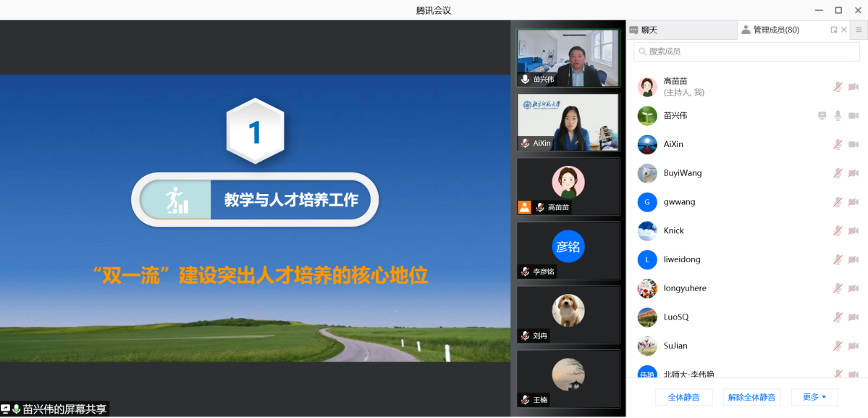
Task: Click the orange hand icon on 高苗苗's thumbnail
Action: tap(524, 207)
